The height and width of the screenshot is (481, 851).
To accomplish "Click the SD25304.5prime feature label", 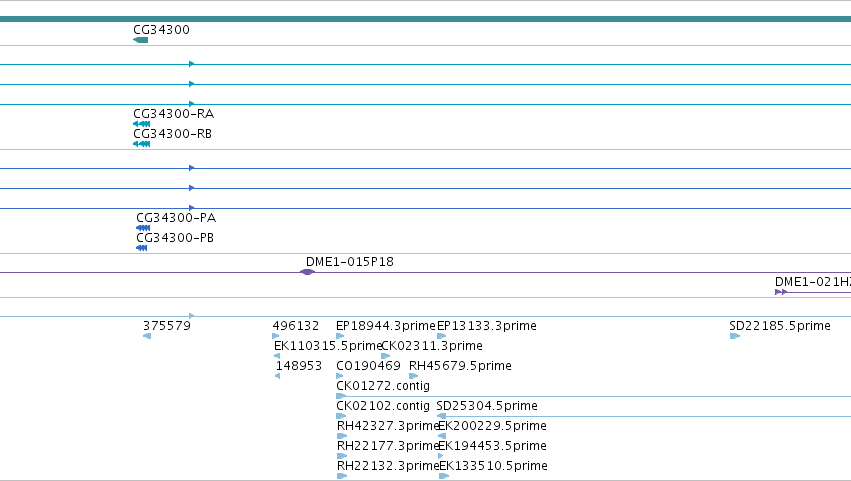I will coord(487,406).
